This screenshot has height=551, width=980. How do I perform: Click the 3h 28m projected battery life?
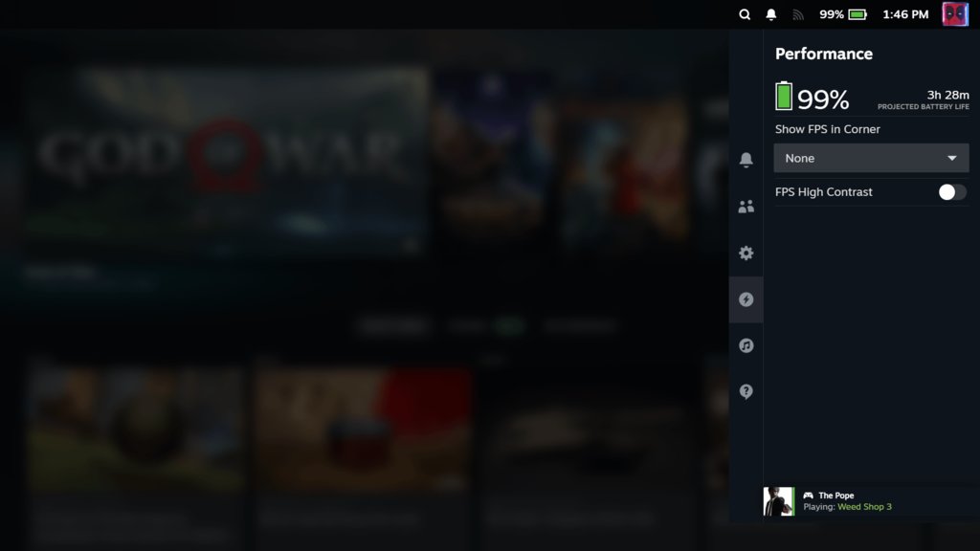pyautogui.click(x=947, y=95)
